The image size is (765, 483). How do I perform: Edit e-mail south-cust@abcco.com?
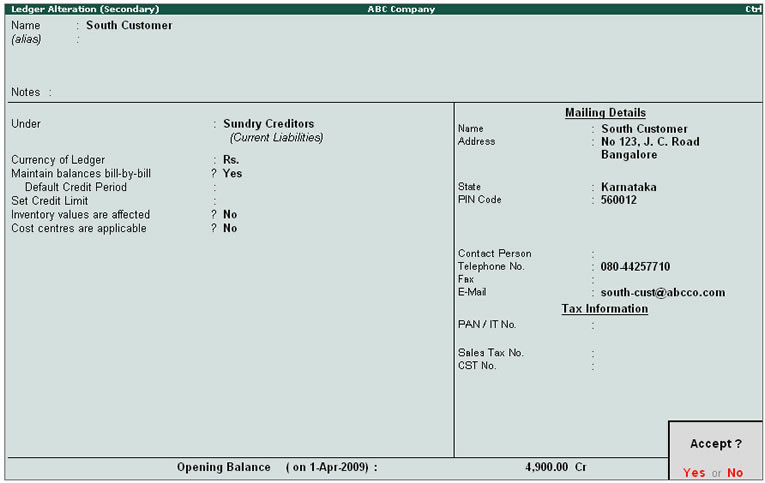663,292
